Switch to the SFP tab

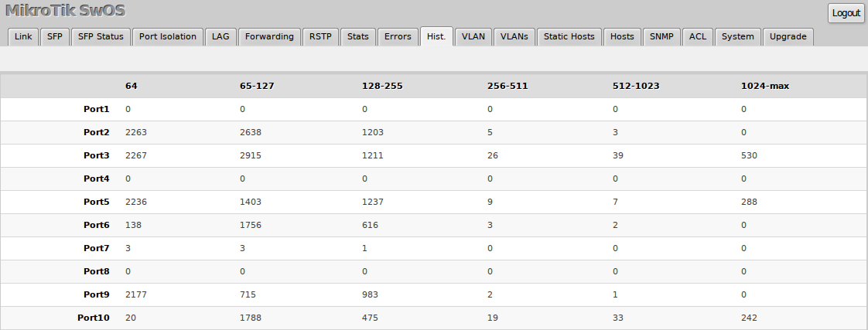(54, 36)
